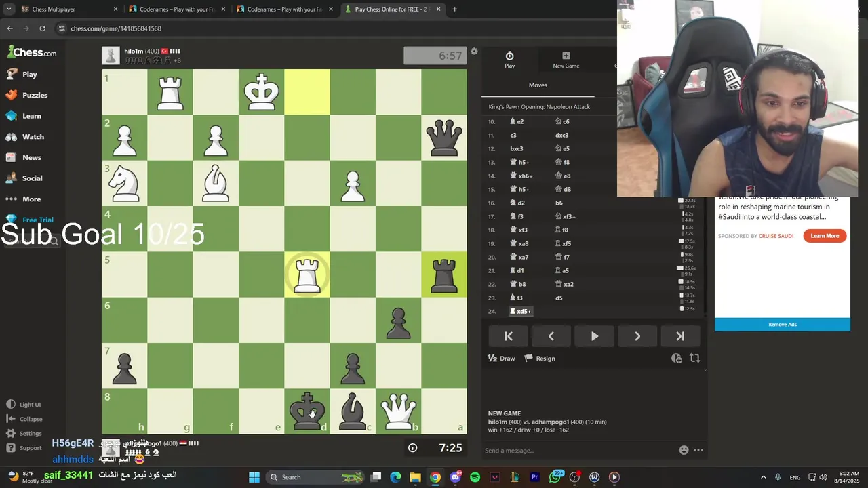Click hilo1m's avatar
The image size is (868, 488).
click(x=111, y=56)
